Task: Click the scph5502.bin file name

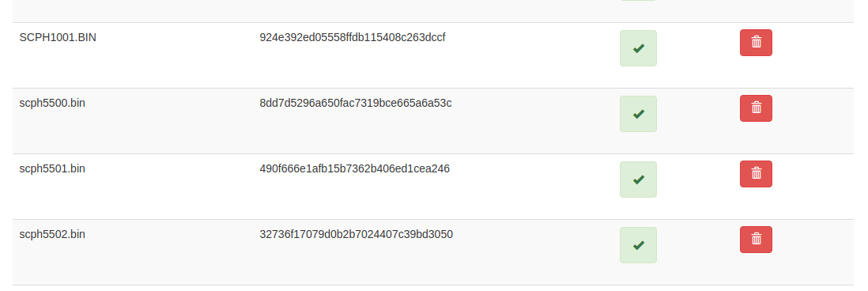Action: 52,235
